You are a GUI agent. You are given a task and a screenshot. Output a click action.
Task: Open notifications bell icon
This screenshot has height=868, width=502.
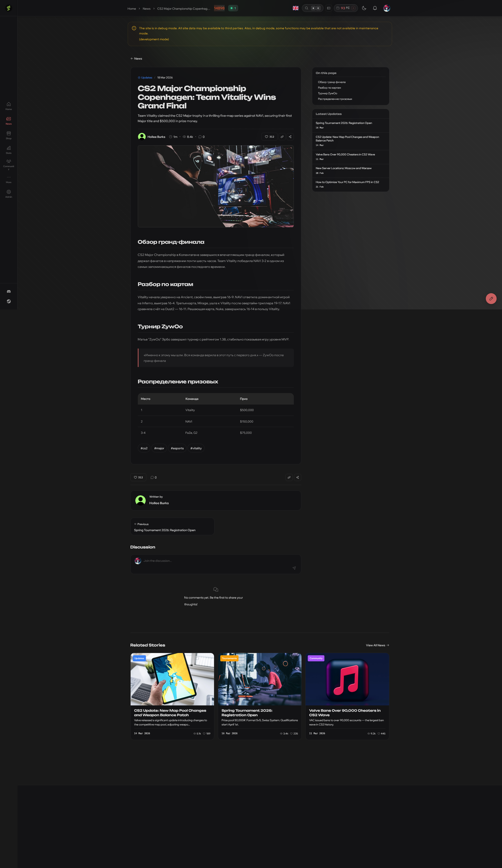click(375, 8)
